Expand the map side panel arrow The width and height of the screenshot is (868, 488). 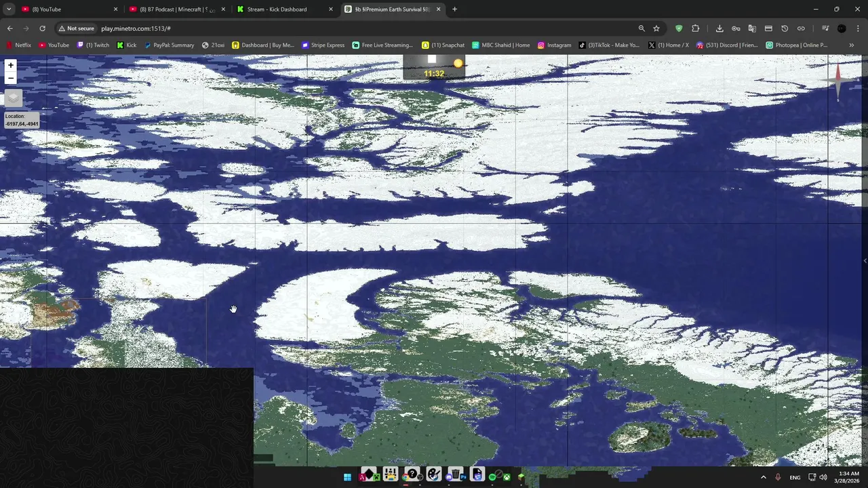pos(865,261)
